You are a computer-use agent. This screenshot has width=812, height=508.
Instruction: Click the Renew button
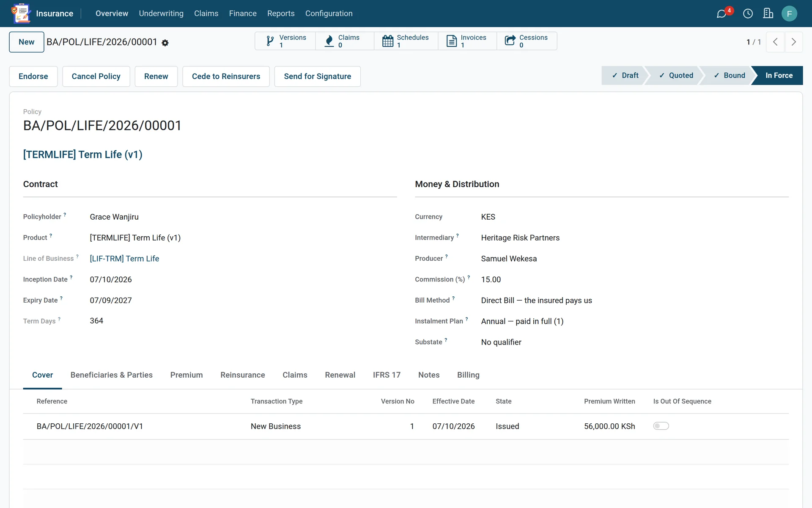pos(156,76)
